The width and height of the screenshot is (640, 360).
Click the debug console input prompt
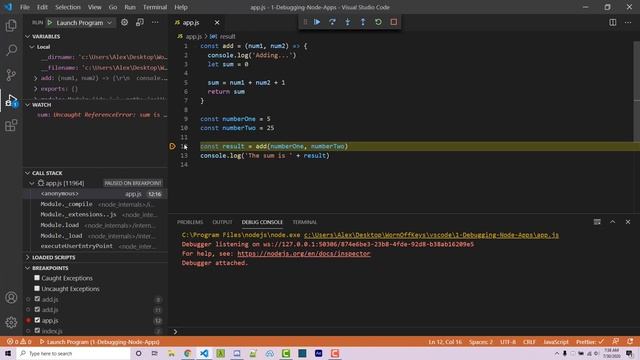pos(404,331)
